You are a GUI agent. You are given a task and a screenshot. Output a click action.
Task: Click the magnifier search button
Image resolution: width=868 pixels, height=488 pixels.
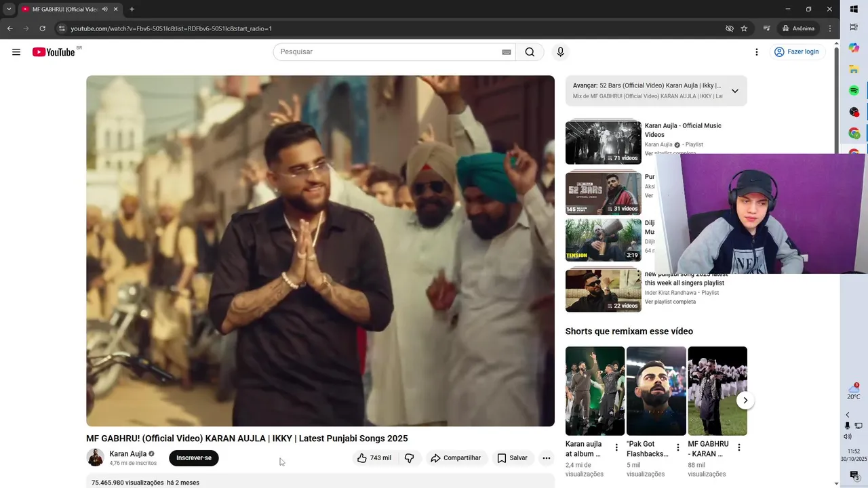(x=530, y=52)
